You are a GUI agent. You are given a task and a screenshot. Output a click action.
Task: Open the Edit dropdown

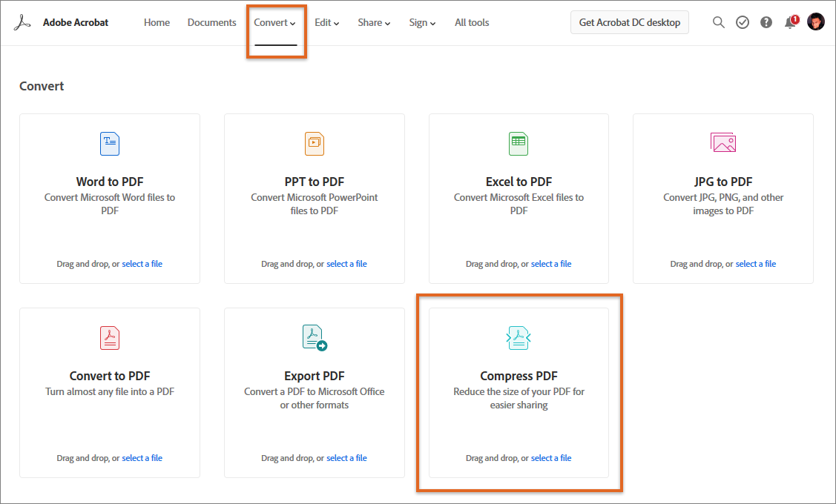(326, 22)
